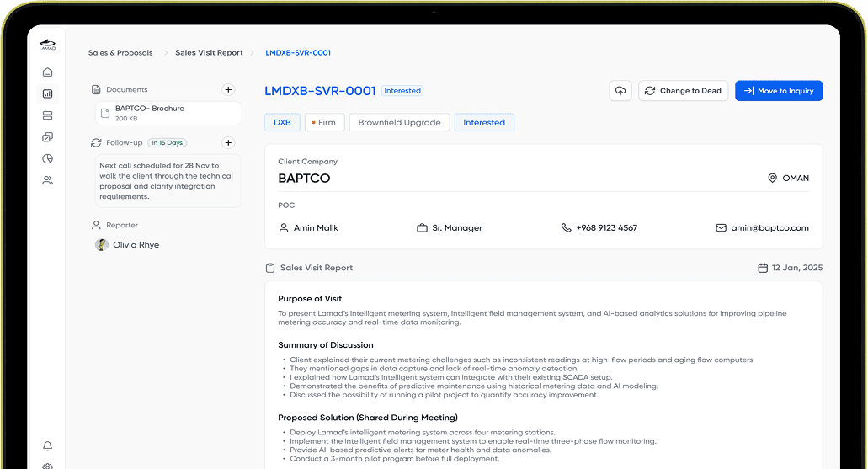The width and height of the screenshot is (868, 469).
Task: Click the In 15 Days follow-up badge
Action: click(168, 143)
